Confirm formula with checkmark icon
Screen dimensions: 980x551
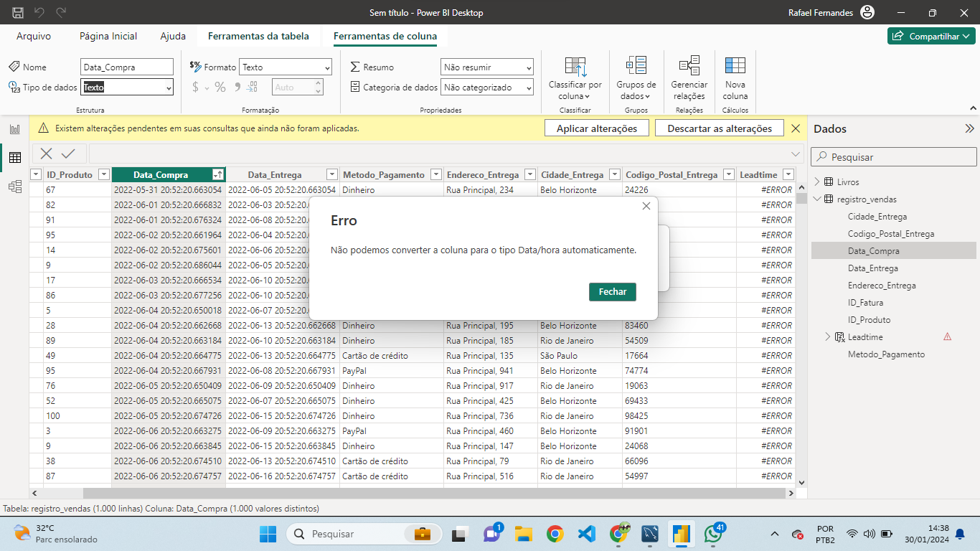point(68,154)
